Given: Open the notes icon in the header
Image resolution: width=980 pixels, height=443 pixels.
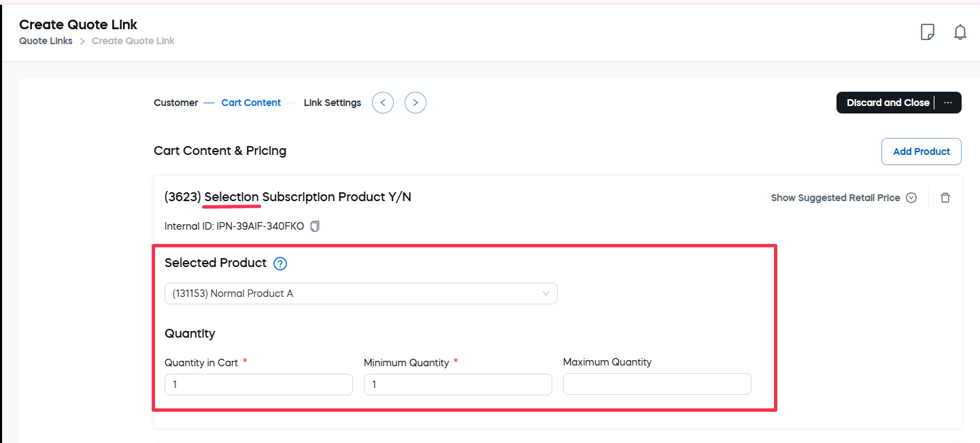Looking at the screenshot, I should (927, 32).
